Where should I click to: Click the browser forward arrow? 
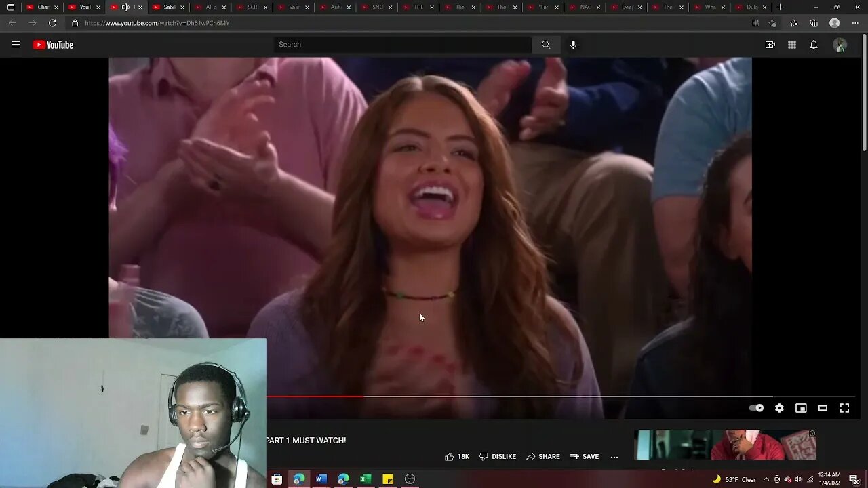[x=32, y=23]
